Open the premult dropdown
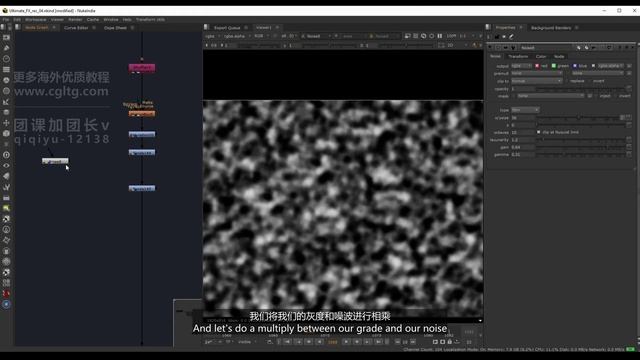This screenshot has height=360, width=640. click(x=537, y=73)
